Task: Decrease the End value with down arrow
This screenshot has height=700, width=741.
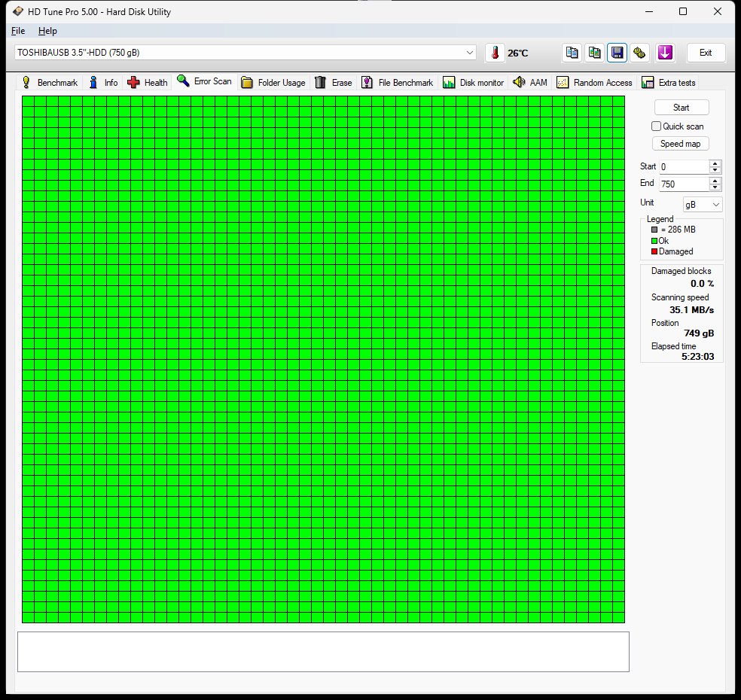Action: coord(715,187)
